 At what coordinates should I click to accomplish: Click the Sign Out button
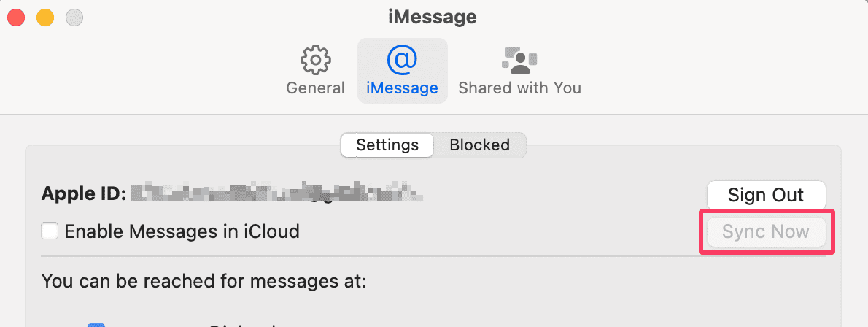(x=766, y=195)
